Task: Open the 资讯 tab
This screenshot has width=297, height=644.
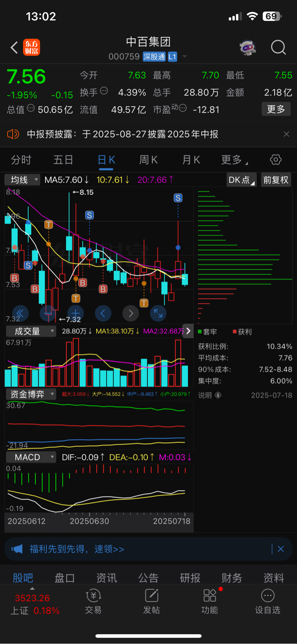Action: [106, 578]
